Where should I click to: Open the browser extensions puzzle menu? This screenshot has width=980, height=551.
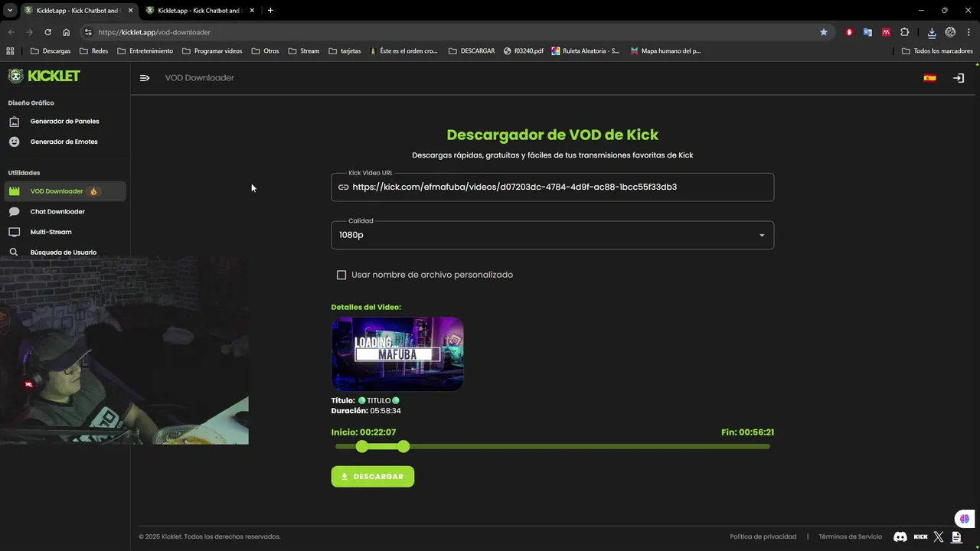[905, 32]
